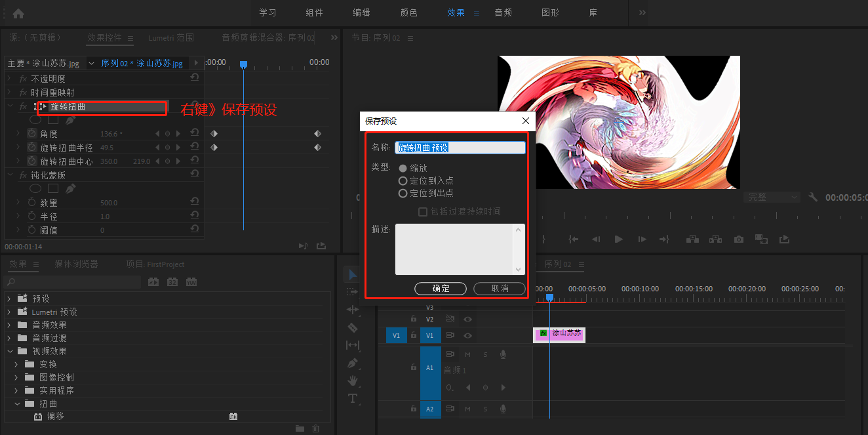Switch to the 音频 workspace tab
Viewport: 868px width, 435px height.
[x=503, y=12]
